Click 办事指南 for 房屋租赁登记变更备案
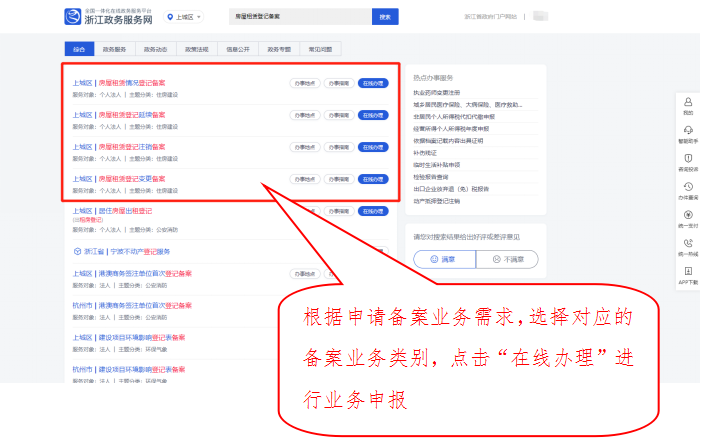The image size is (701, 438). coord(339,179)
